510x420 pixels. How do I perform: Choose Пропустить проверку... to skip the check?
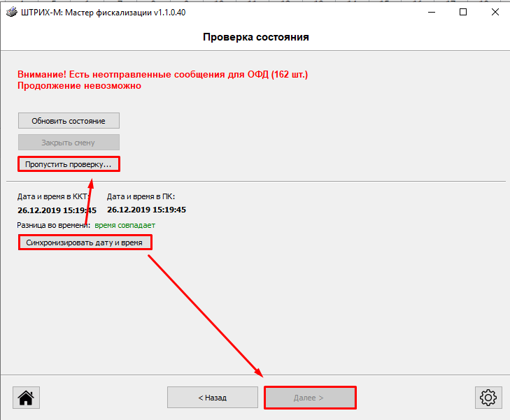(x=69, y=164)
